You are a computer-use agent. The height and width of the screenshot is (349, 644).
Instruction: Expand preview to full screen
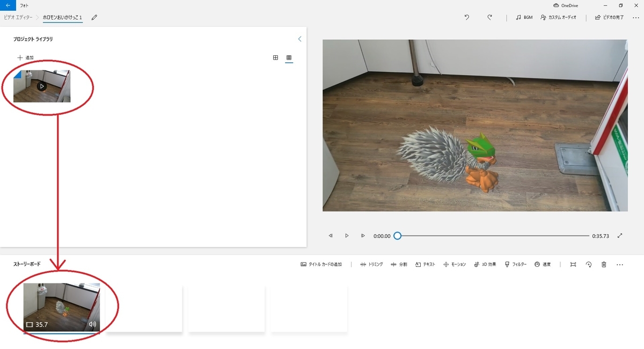(x=620, y=236)
